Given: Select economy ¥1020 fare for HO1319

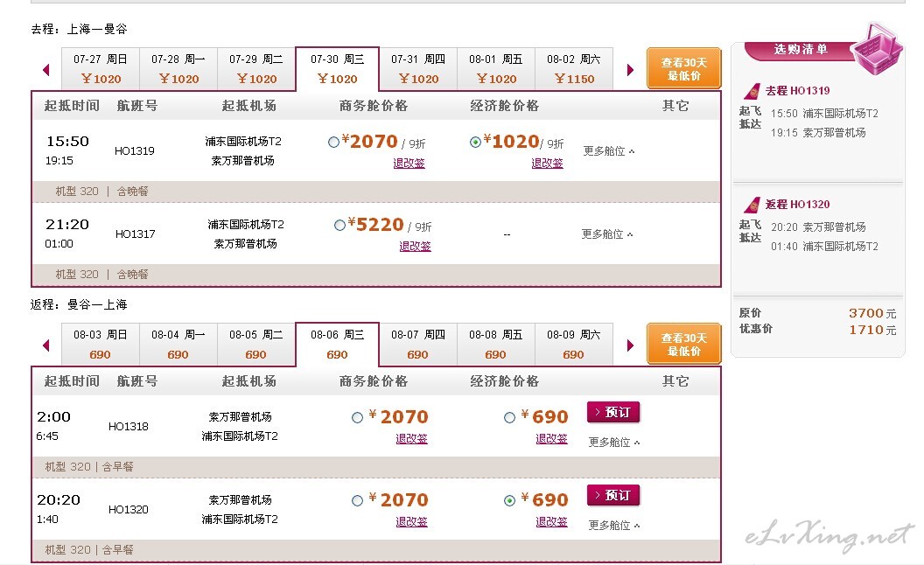Looking at the screenshot, I should [475, 142].
